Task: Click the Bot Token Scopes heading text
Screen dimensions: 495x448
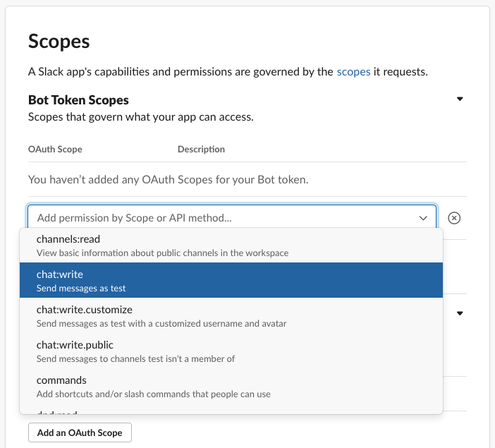Action: pyautogui.click(x=78, y=100)
